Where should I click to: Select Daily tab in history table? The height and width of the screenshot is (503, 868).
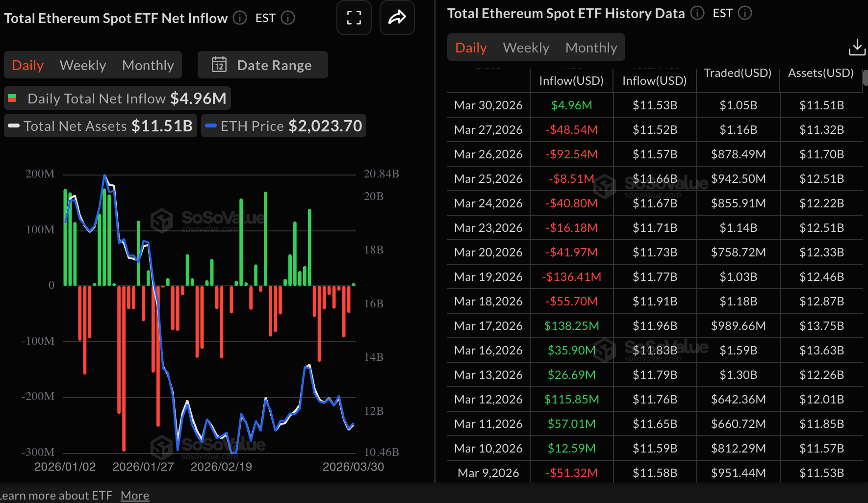tap(471, 48)
